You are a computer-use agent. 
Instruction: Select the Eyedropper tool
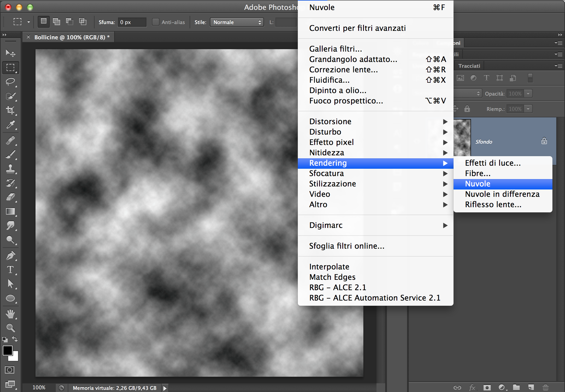coord(10,125)
